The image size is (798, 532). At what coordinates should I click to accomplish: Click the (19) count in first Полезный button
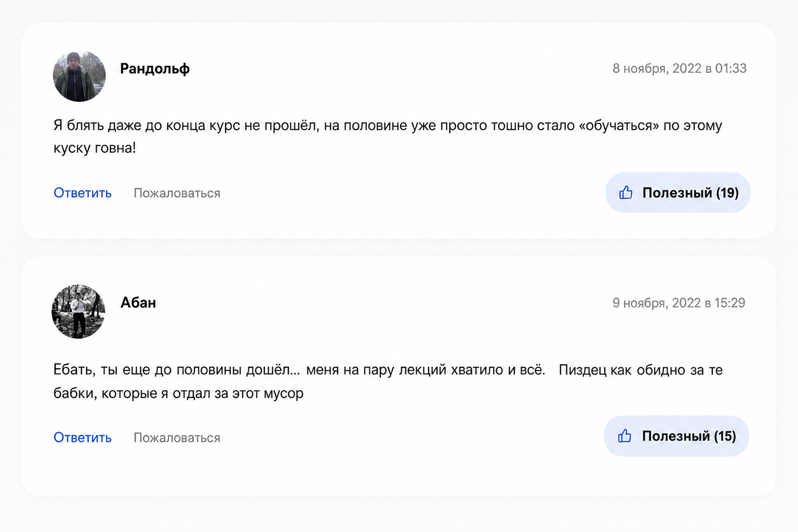pos(727,193)
